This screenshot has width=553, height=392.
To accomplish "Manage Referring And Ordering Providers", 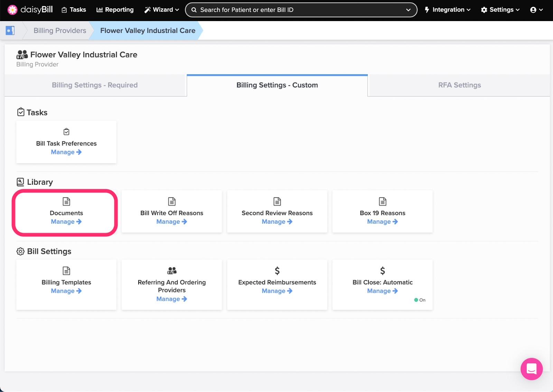I will click(172, 299).
